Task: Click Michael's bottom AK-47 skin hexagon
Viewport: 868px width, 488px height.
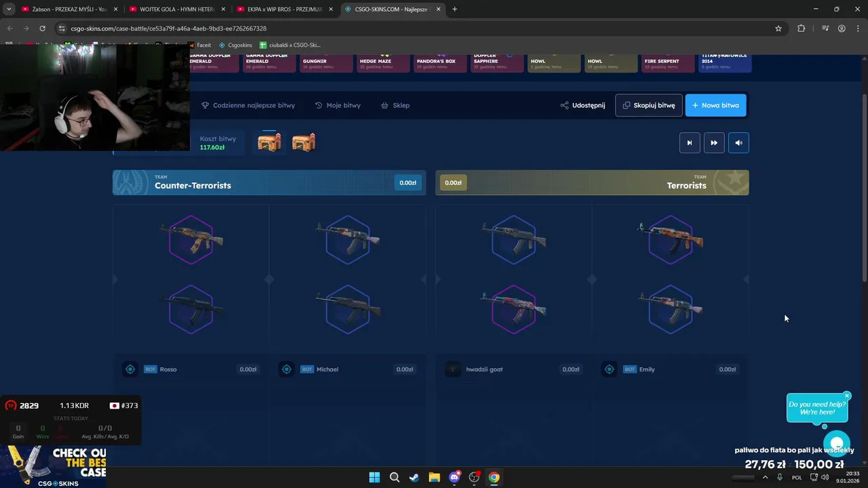Action: click(347, 310)
